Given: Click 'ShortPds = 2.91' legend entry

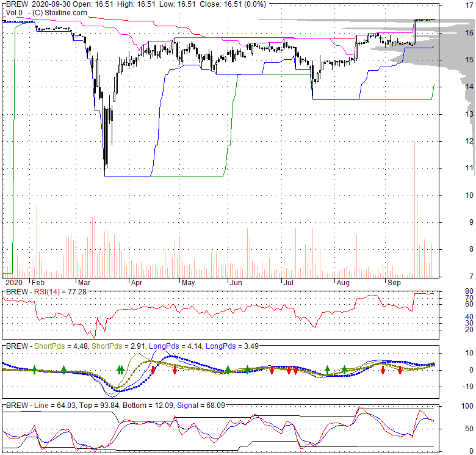Looking at the screenshot, I should pos(119,346).
